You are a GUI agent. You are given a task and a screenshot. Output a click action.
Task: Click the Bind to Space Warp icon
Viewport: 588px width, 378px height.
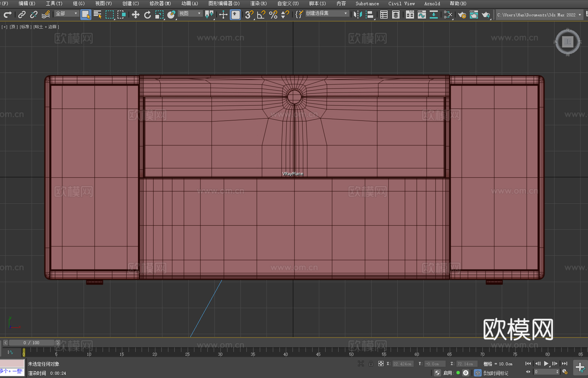[x=46, y=14]
